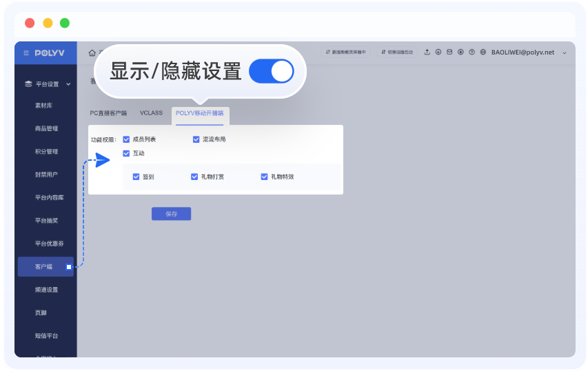The image size is (588, 376).
Task: Open the mail envelope icon
Action: (449, 52)
